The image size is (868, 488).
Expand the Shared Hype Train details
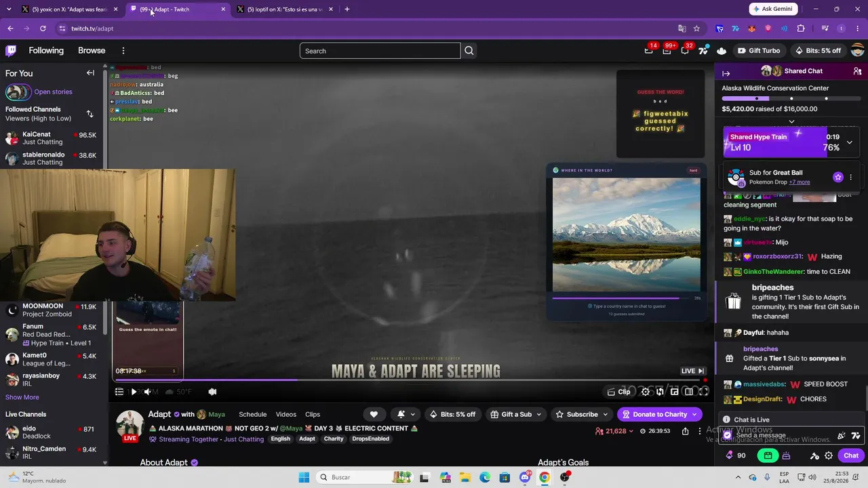pos(849,142)
